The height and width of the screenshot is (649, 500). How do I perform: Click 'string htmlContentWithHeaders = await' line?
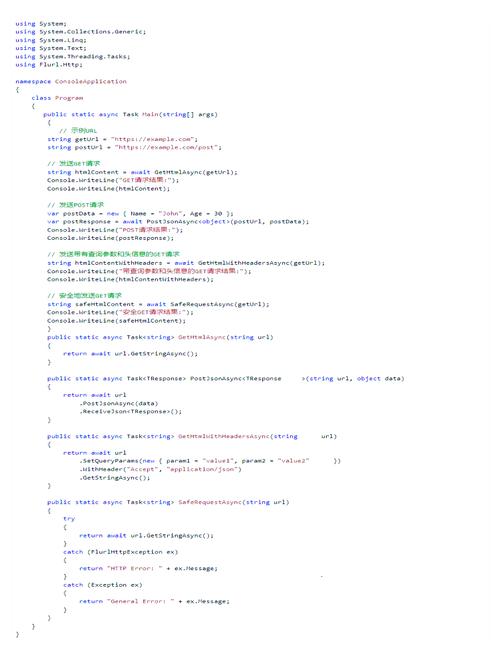click(186, 263)
